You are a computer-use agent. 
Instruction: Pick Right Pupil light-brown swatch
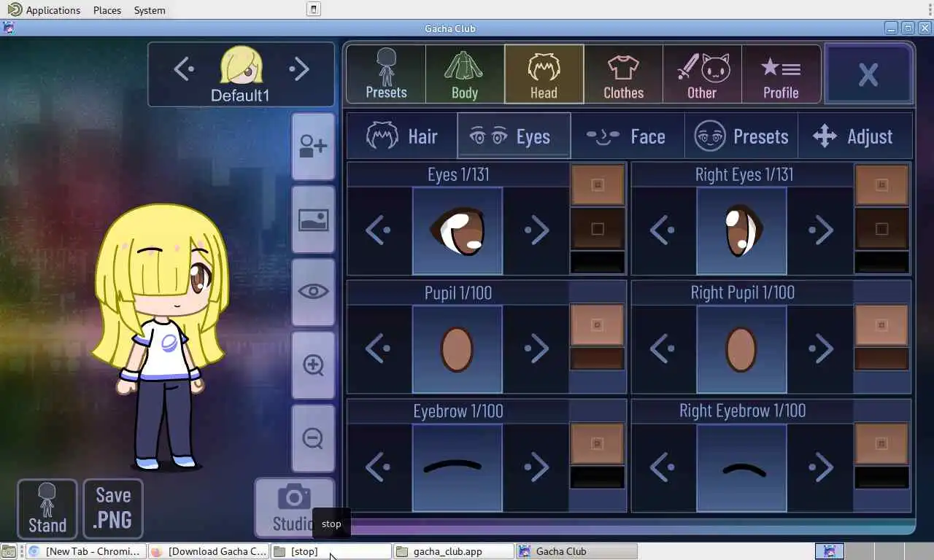pos(881,324)
